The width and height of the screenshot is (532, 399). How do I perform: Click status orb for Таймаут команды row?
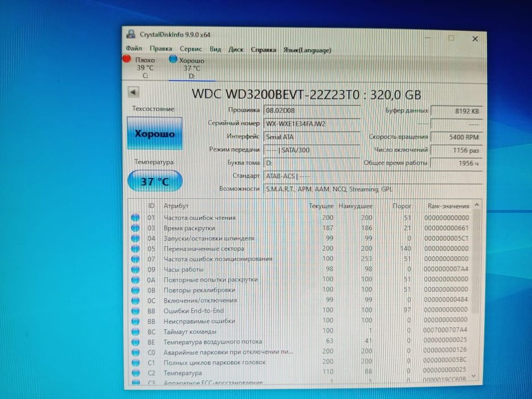(135, 332)
